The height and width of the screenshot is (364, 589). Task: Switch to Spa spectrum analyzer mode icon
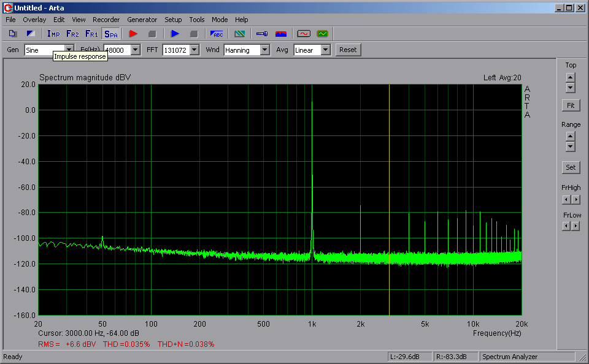tap(110, 34)
